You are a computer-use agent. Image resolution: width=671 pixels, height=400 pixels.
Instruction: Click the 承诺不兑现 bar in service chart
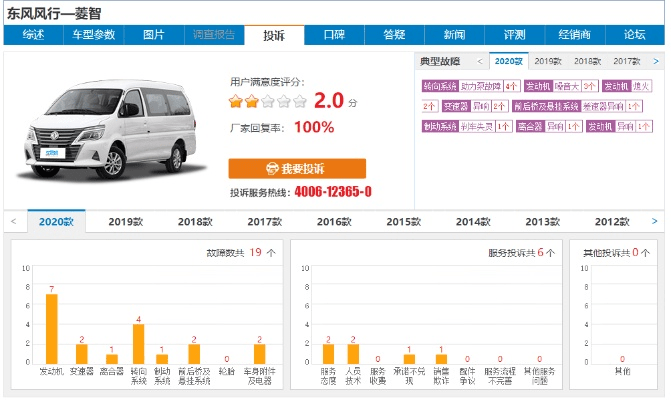(x=409, y=359)
